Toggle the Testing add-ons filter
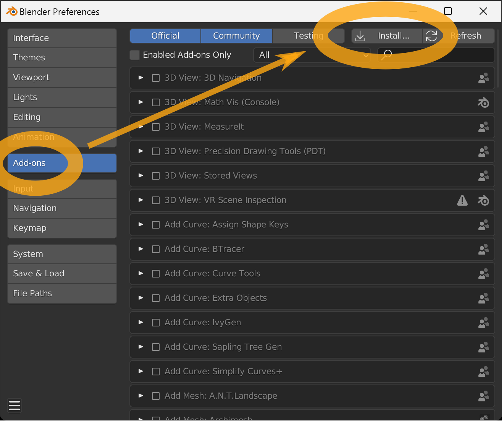504x422 pixels. click(309, 36)
